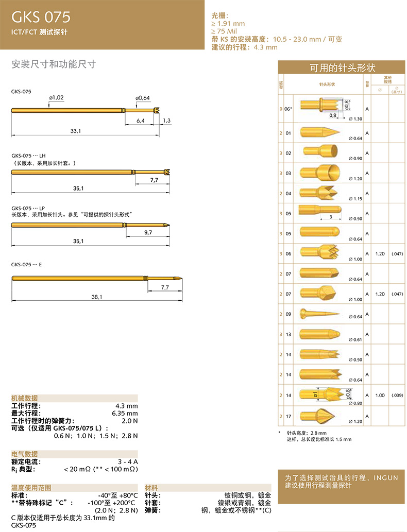407x532 pixels.
Task: Click the 电气数据 section heading
Action: [x=25, y=454]
